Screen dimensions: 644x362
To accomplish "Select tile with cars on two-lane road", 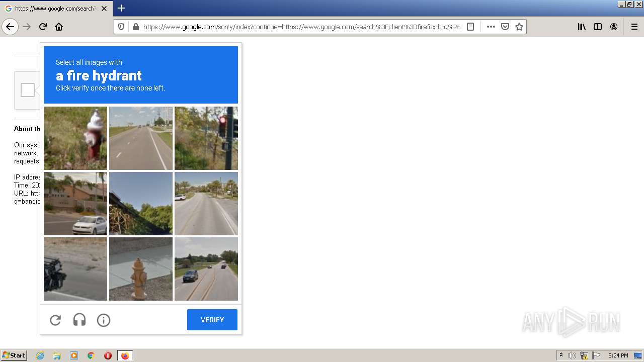I will point(206,269).
